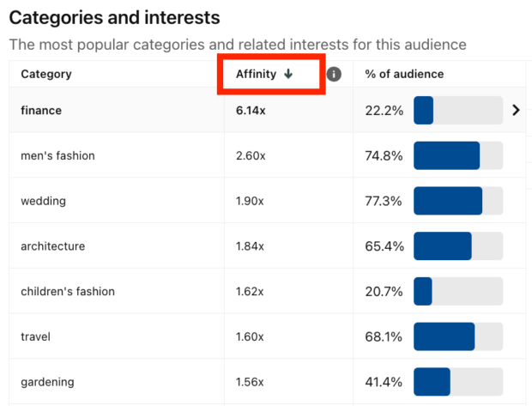Click the Affinity sort arrow icon
This screenshot has width=532, height=406.
288,74
